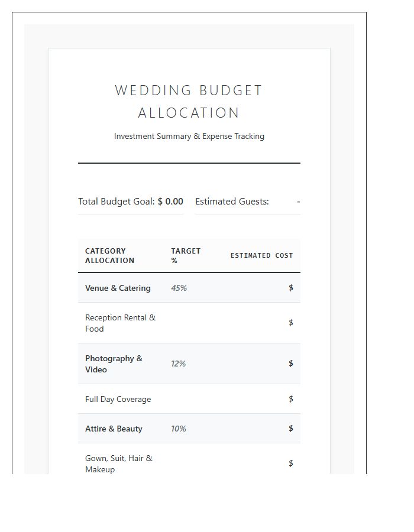Select the 'Attire & Beauty' row label

click(114, 429)
